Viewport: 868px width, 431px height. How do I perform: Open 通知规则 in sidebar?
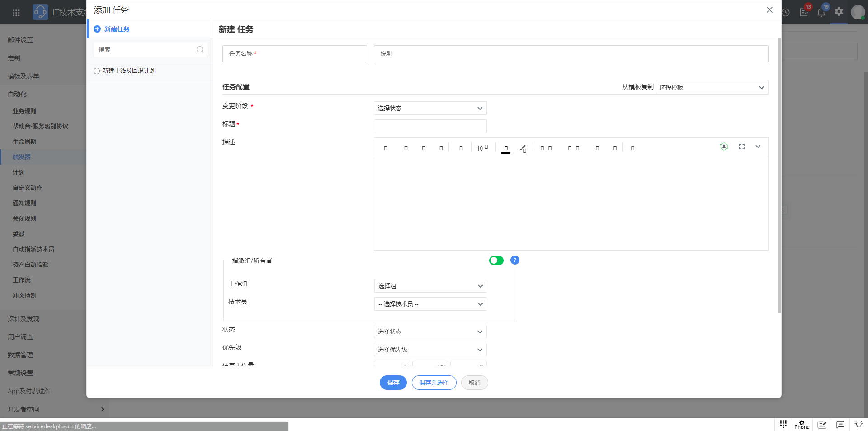click(x=24, y=203)
